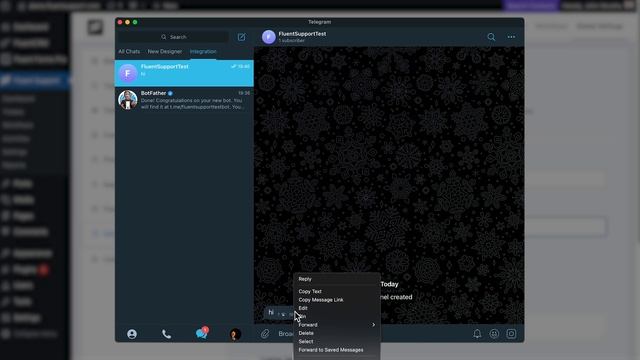The height and width of the screenshot is (360, 640).
Task: Open the Contacts tab icon
Action: 132,334
